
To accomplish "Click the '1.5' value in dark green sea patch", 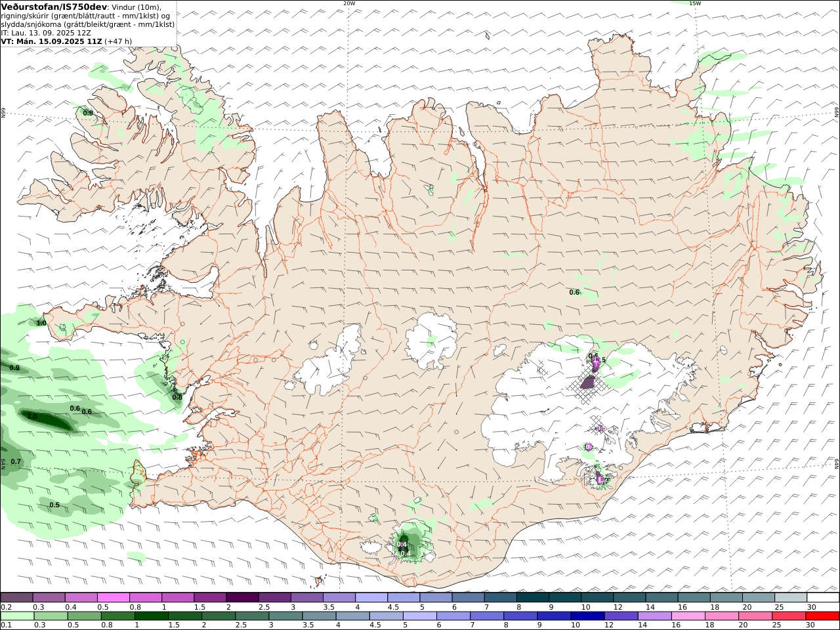I will coord(32,417).
